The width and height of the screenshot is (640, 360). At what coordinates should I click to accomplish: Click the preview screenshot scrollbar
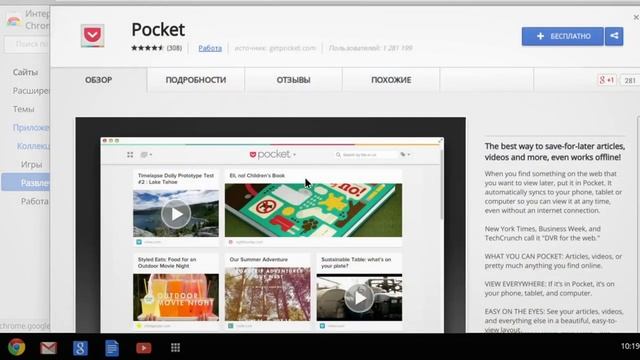[x=441, y=184]
